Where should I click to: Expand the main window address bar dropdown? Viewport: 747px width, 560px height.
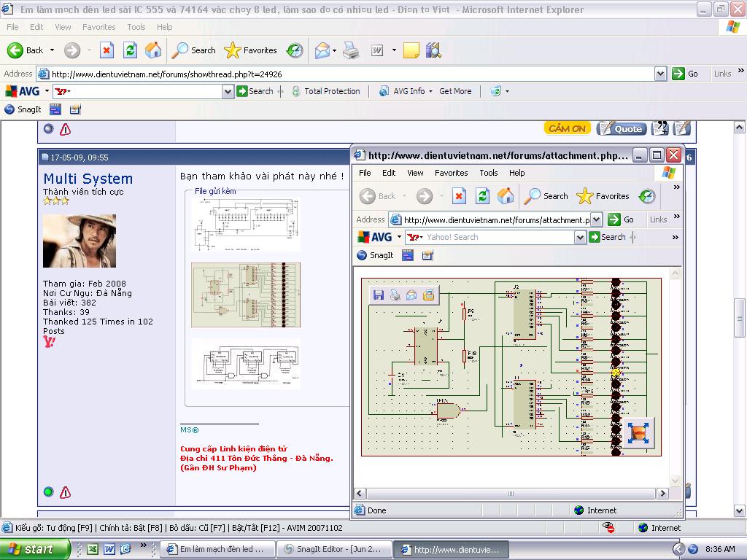point(660,74)
